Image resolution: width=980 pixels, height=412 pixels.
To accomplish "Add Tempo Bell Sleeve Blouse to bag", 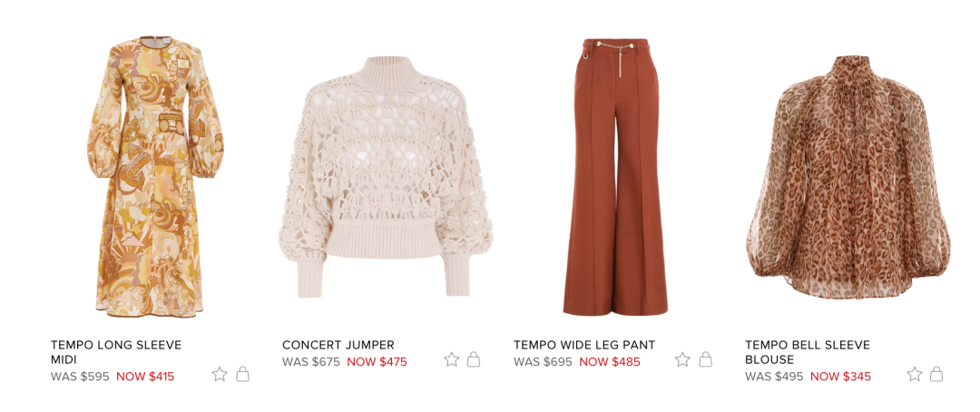I will click(936, 374).
